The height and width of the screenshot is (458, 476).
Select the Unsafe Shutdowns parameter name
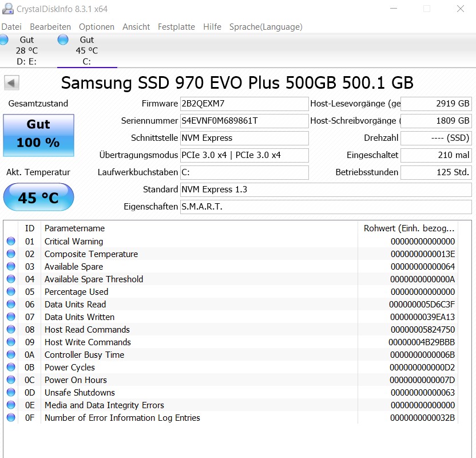coord(80,393)
